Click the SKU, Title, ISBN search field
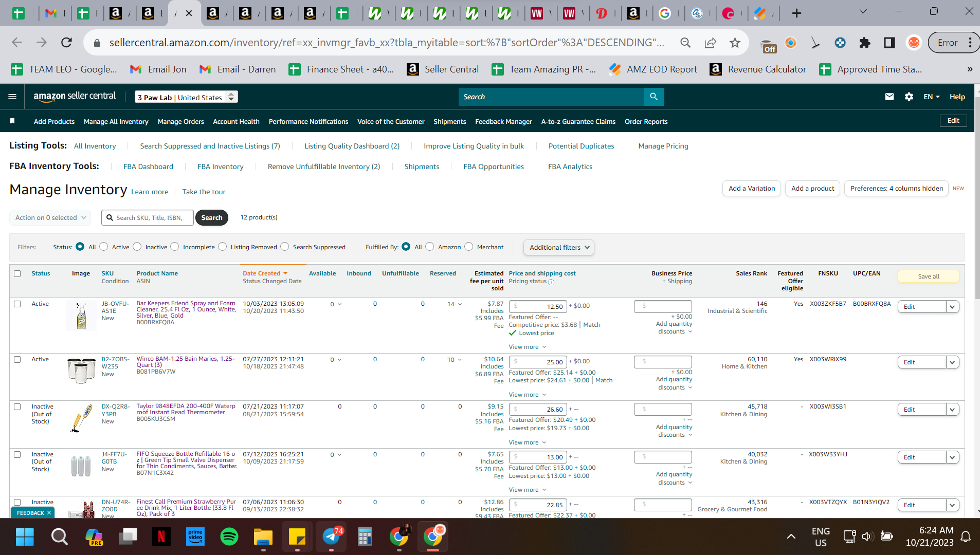Screen dimensions: 980x555 [x=148, y=218]
